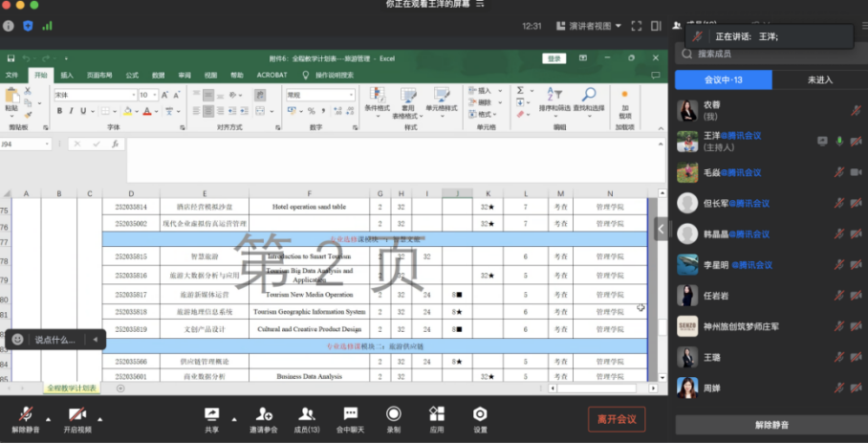Click the red 离开会议 button
868x444 pixels.
617,419
